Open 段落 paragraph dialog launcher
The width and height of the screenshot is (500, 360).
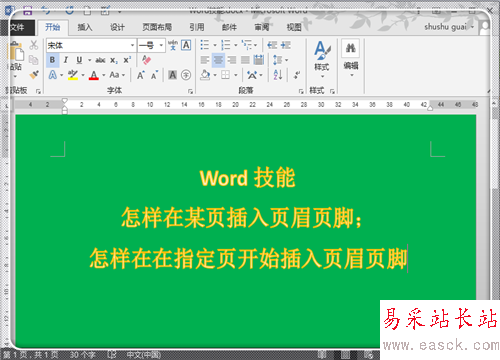click(x=301, y=91)
